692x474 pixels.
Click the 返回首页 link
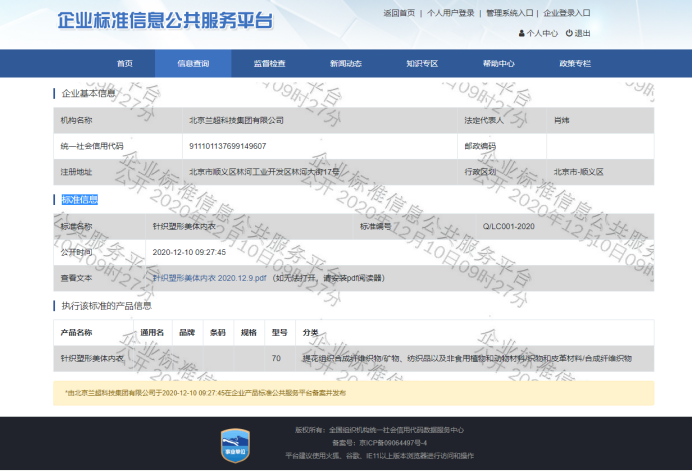(399, 13)
